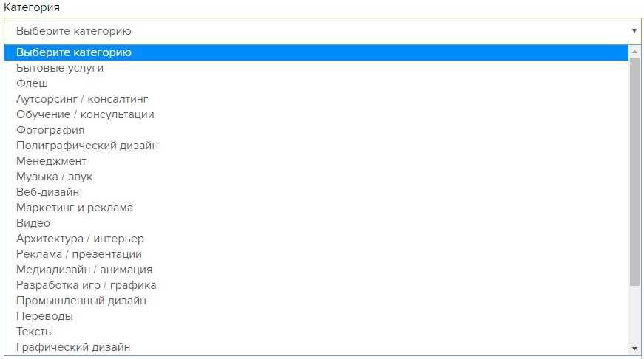This screenshot has width=644, height=359.
Task: Choose 'Разработка игр / графика' category
Action: [87, 285]
